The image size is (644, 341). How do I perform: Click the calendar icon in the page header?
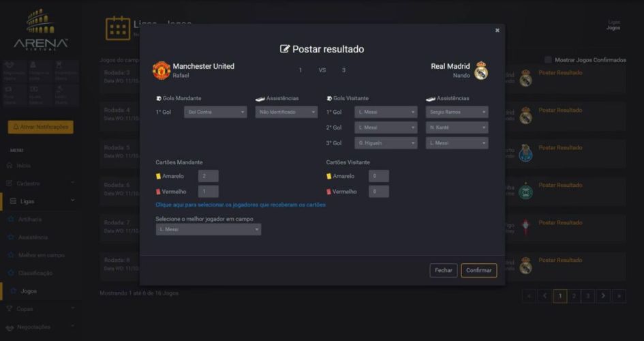pyautogui.click(x=118, y=29)
